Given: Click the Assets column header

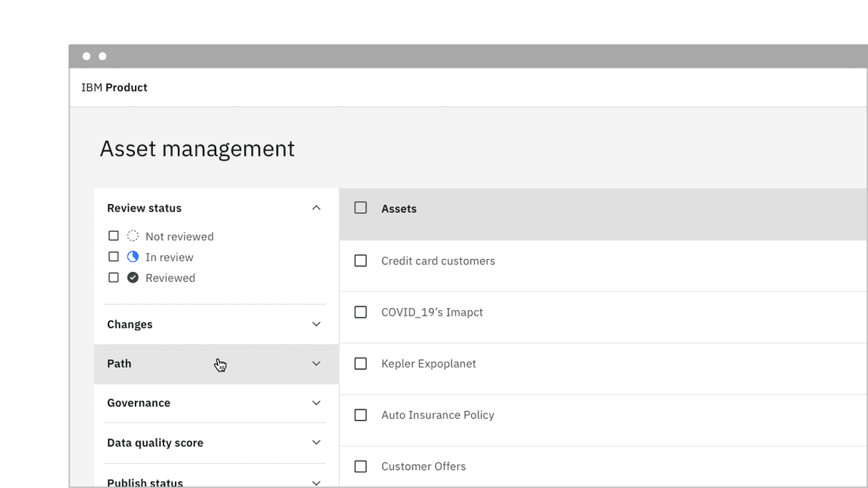Looking at the screenshot, I should point(399,209).
